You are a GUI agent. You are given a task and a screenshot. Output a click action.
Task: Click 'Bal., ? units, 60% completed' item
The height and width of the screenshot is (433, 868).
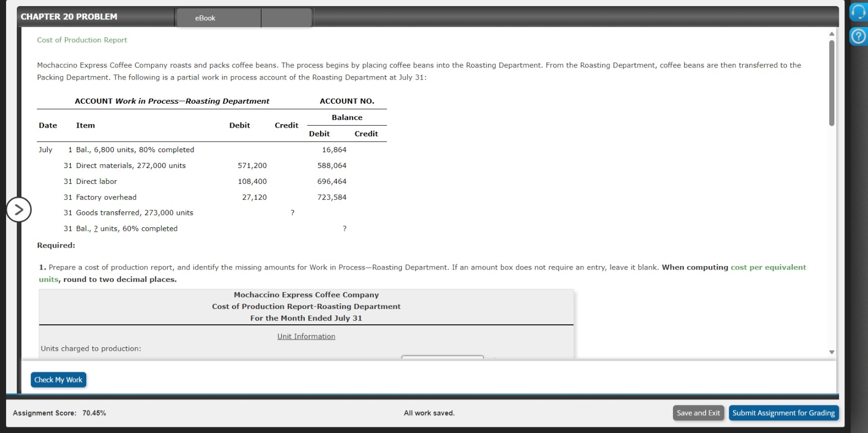click(x=127, y=229)
